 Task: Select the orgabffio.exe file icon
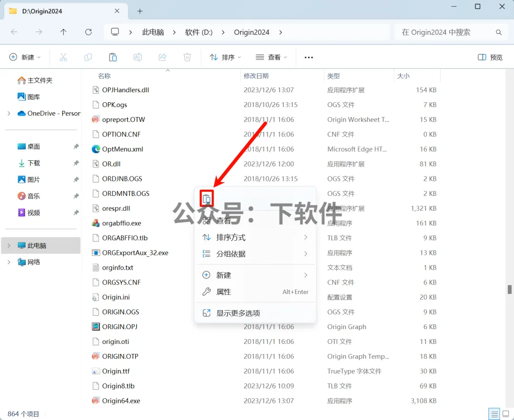[x=95, y=223]
